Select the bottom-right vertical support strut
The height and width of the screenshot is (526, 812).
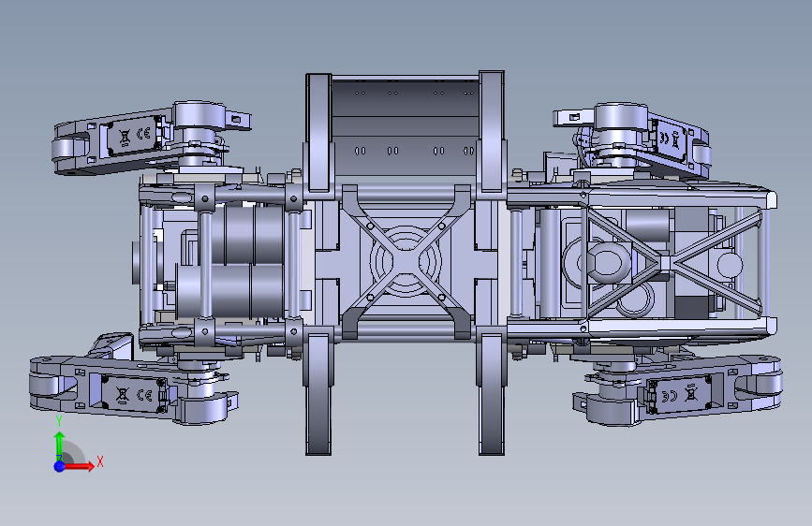pos(491,393)
